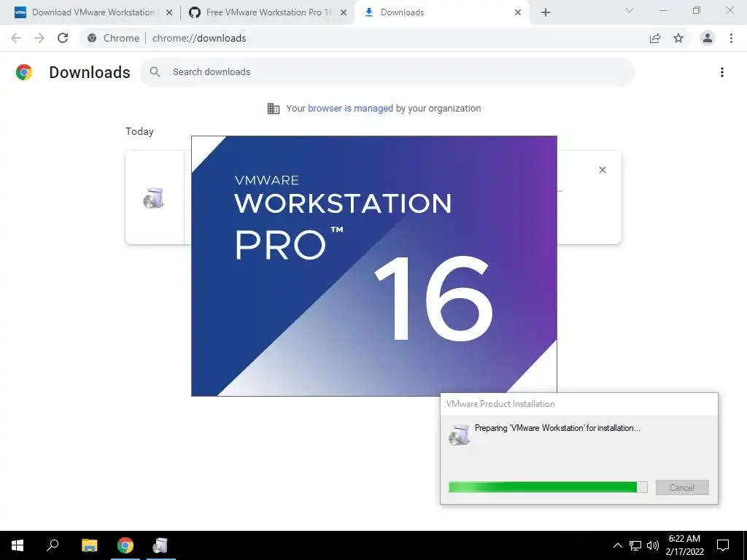This screenshot has height=560, width=747.
Task: Open the volume control tray icon
Action: [652, 545]
